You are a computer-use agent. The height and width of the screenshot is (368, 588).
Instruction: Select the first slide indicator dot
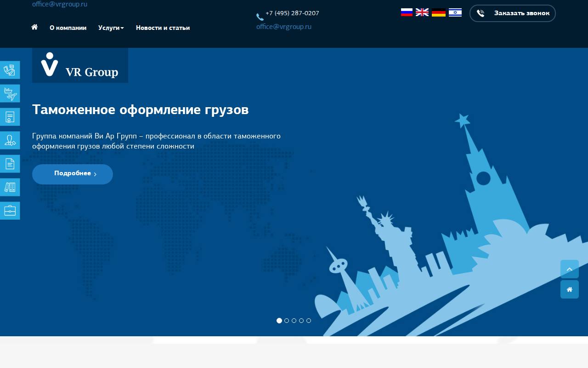(279, 321)
